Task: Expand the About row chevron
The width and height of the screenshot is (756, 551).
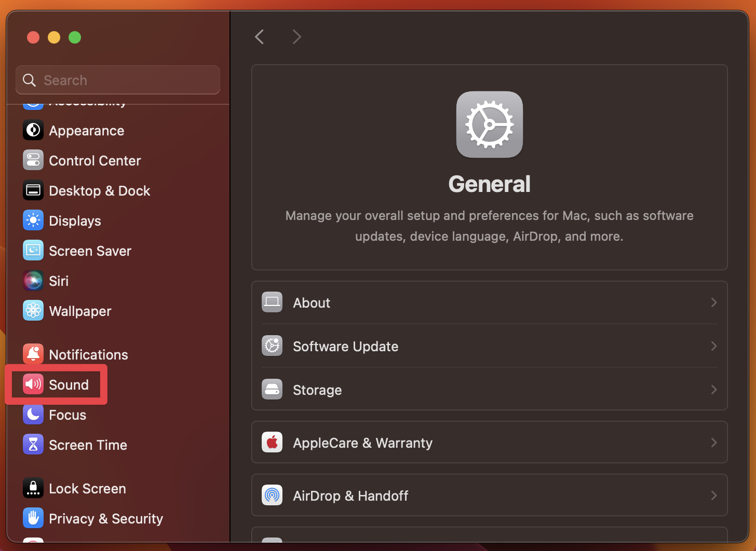Action: pos(713,302)
